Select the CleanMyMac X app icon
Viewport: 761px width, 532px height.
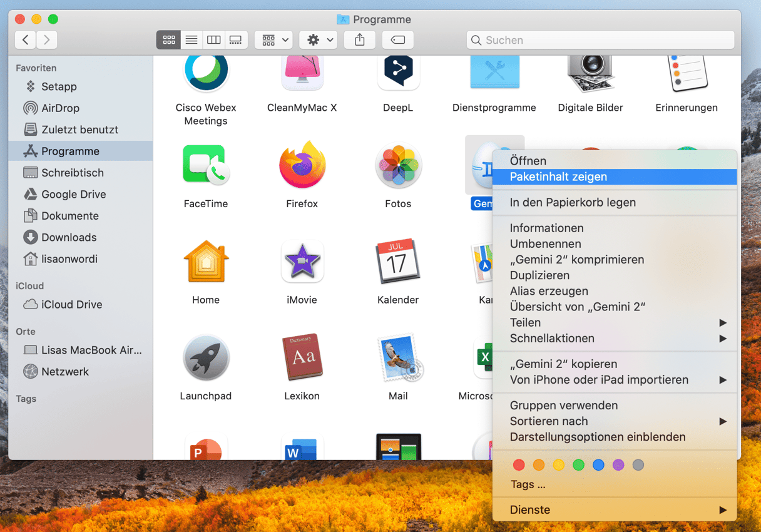tap(302, 71)
